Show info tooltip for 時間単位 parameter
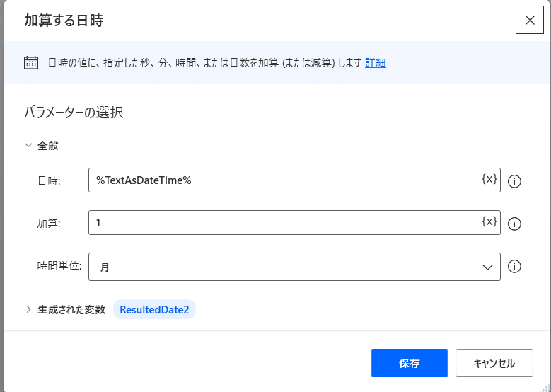 pos(514,267)
